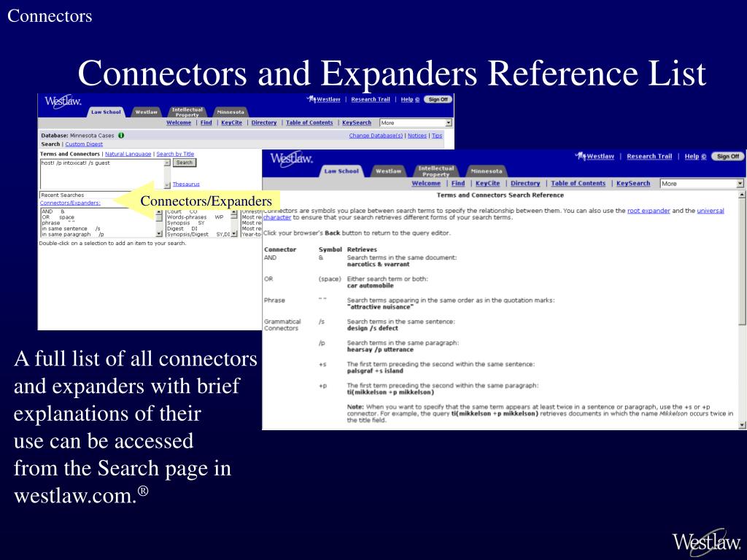Click the universal character link
Screen dimensions: 747x560
coord(711,211)
